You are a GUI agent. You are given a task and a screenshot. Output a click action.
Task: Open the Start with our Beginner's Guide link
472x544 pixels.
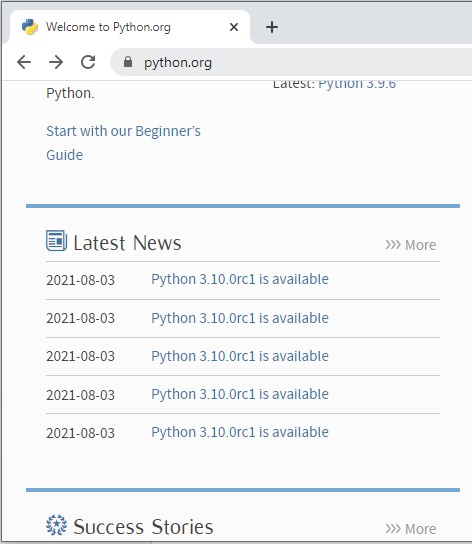(x=123, y=143)
